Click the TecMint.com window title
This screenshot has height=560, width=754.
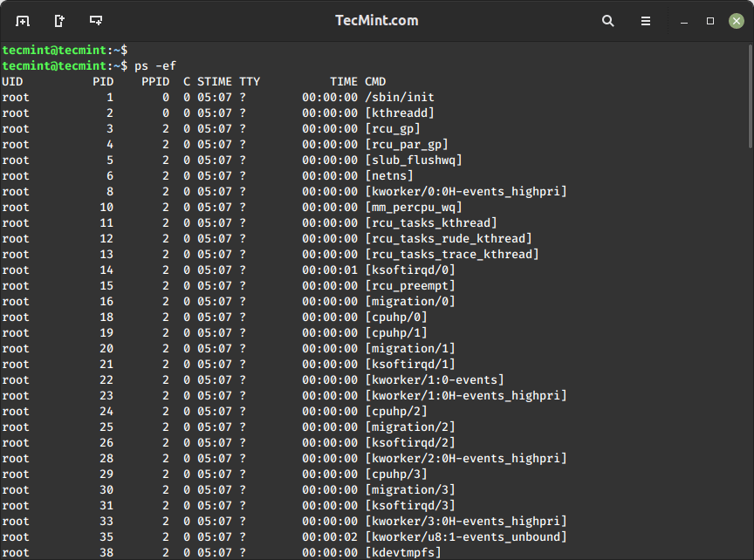[x=376, y=20]
